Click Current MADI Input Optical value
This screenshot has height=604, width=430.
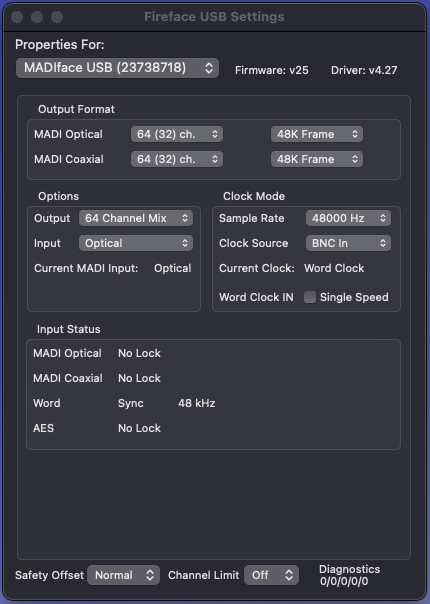pyautogui.click(x=173, y=268)
